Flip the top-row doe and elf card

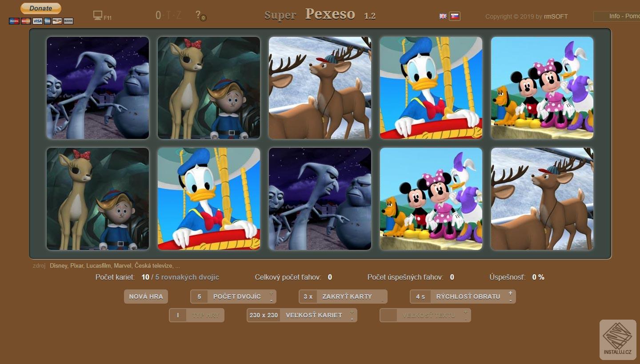pos(209,88)
